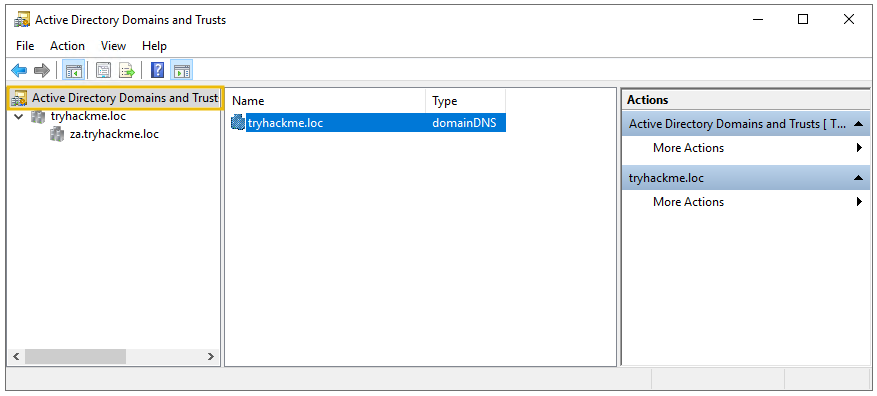877x396 pixels.
Task: Click the Export List toolbar icon
Action: pos(127,70)
